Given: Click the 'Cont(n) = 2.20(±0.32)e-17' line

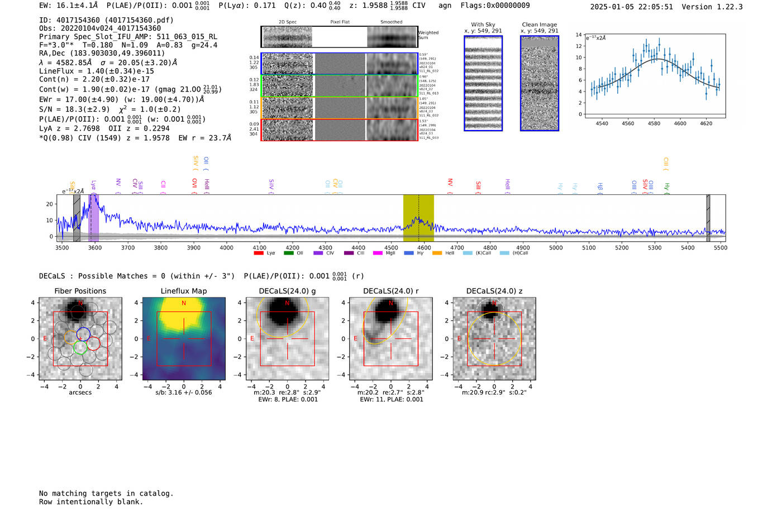Looking at the screenshot, I should coord(94,79).
